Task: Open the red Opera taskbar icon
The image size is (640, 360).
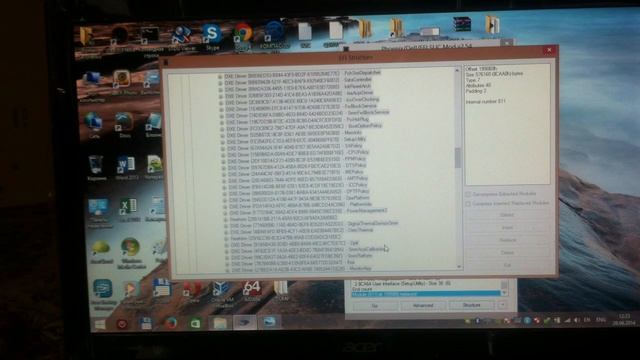Action: (122, 324)
